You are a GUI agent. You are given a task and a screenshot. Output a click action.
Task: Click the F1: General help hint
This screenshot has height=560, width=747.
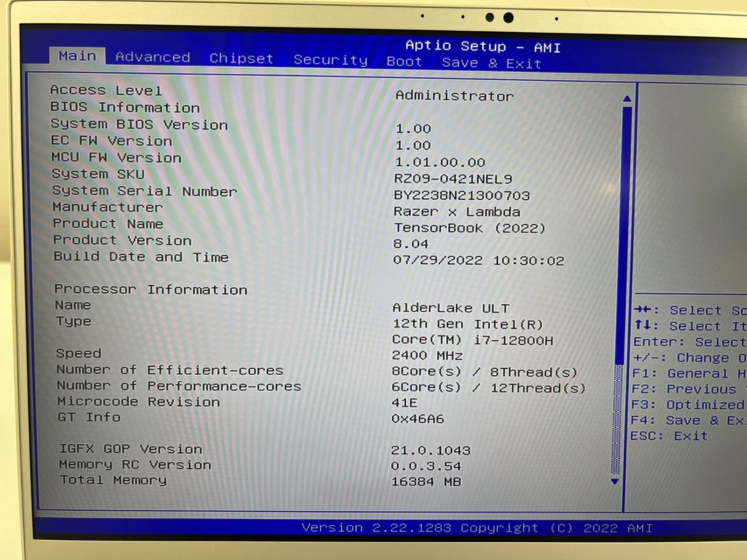coord(689,373)
